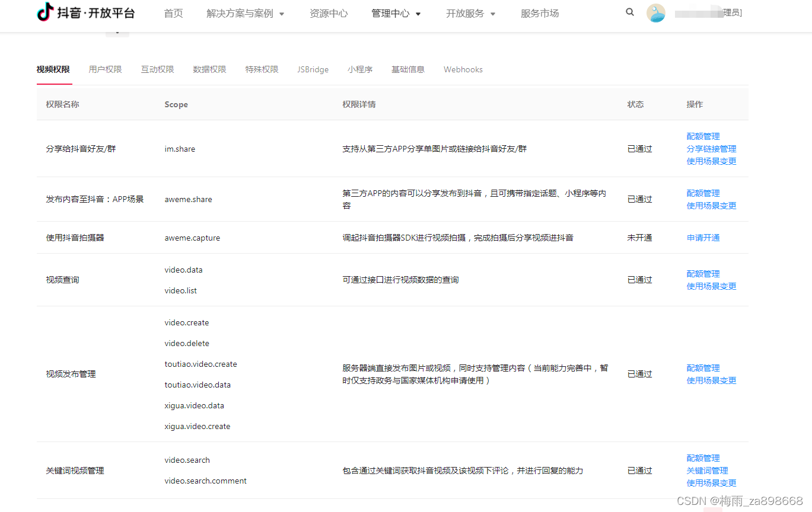Click permission name 分享给抖音好友/群
The height and width of the screenshot is (512, 812).
pos(81,149)
